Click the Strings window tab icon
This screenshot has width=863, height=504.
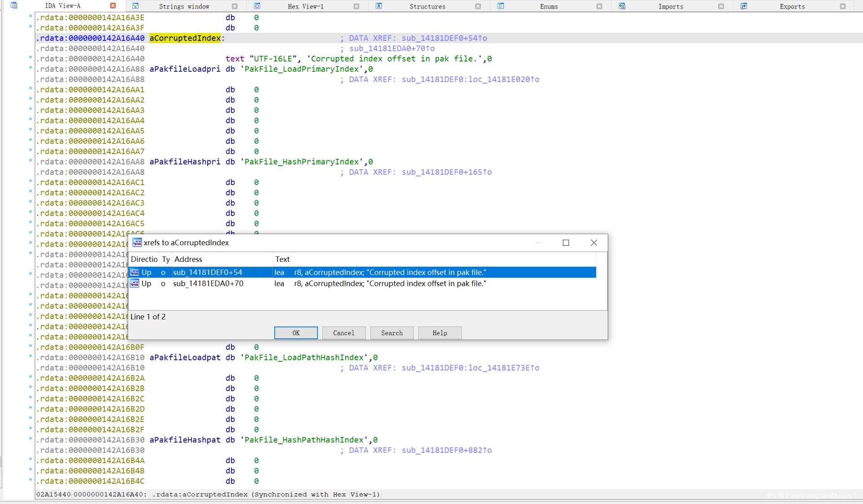click(x=135, y=6)
